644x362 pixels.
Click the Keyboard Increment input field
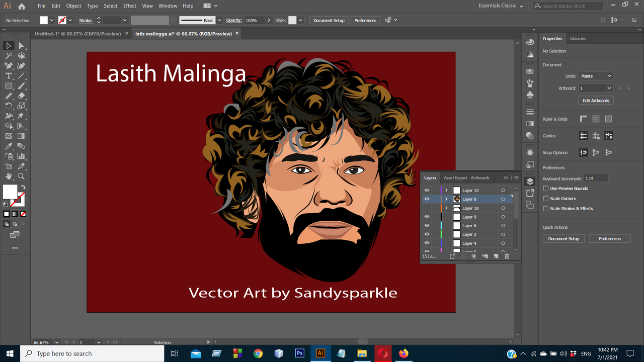[x=596, y=178]
